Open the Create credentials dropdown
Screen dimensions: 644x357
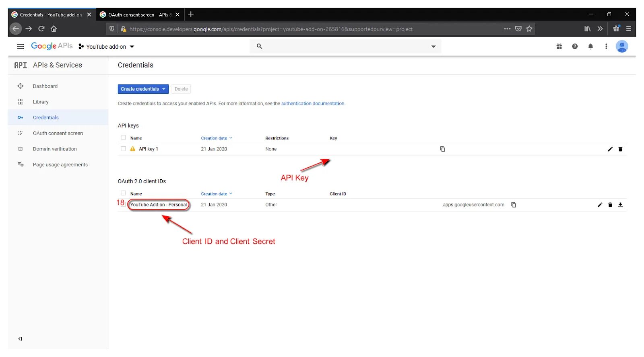coord(143,89)
